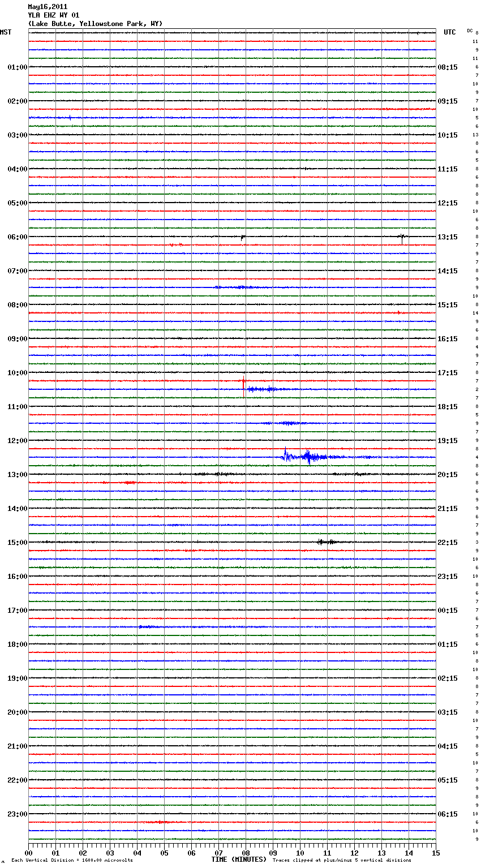
Task: Select the 04:00 MST time label
Action: pyautogui.click(x=18, y=169)
